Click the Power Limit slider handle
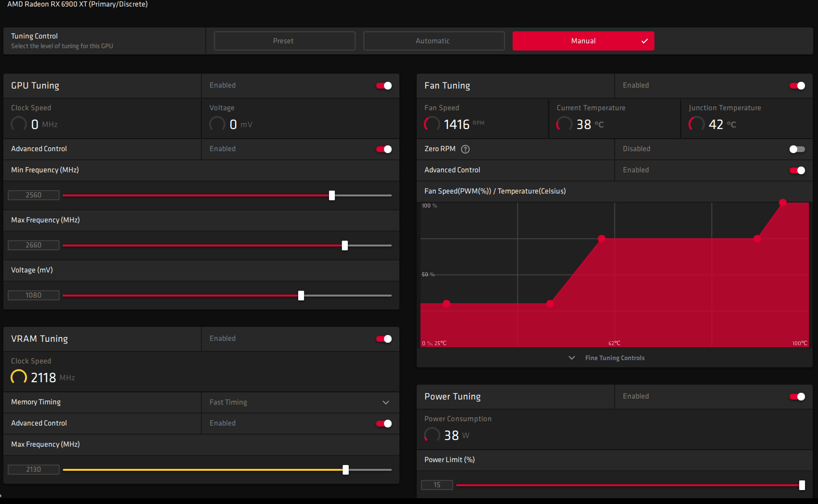The width and height of the screenshot is (818, 504). (x=802, y=485)
